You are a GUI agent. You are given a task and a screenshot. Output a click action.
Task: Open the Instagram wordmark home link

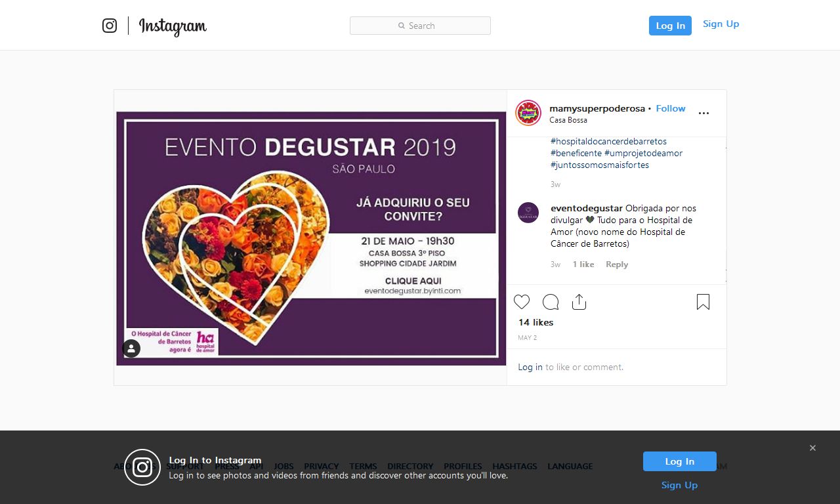click(x=173, y=26)
